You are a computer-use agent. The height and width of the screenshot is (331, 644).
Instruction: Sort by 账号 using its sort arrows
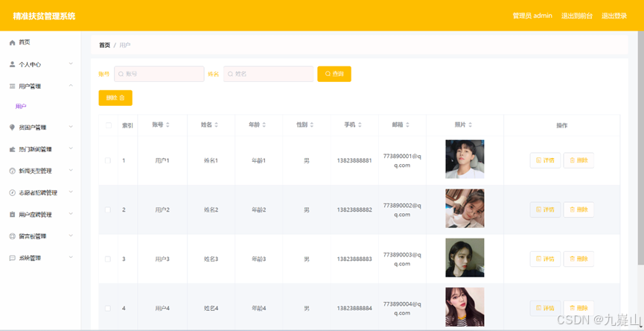tap(168, 124)
